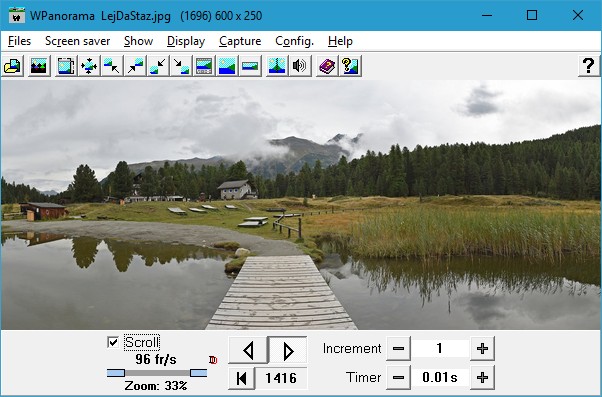The image size is (602, 397).
Task: Click the 96 fr/s frame rate text
Action: coord(156,359)
